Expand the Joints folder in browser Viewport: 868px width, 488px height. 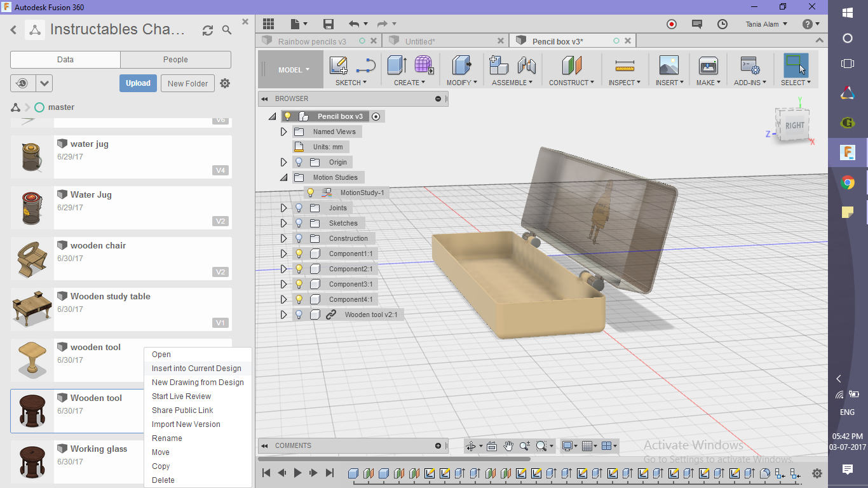click(x=283, y=208)
